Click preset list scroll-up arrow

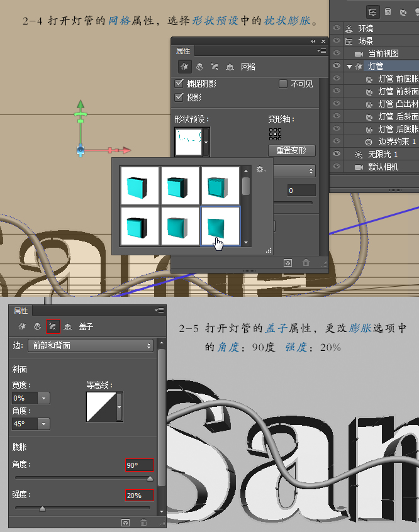point(246,170)
